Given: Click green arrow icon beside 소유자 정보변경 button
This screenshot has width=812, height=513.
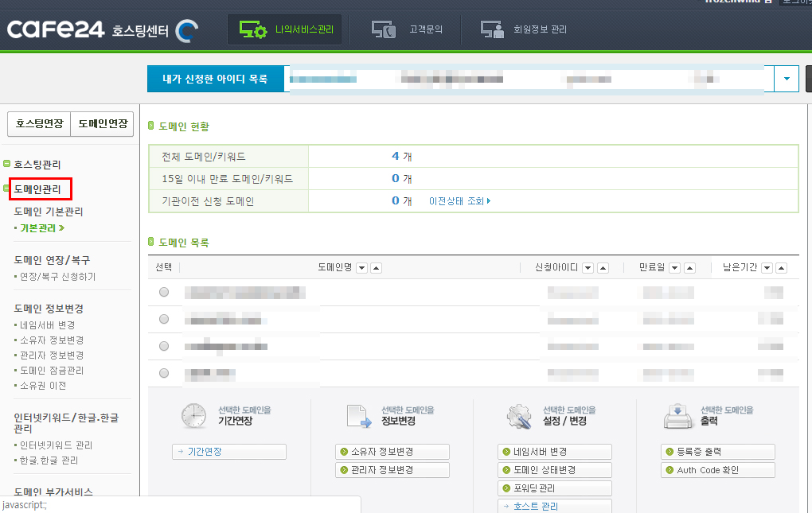Looking at the screenshot, I should click(344, 452).
